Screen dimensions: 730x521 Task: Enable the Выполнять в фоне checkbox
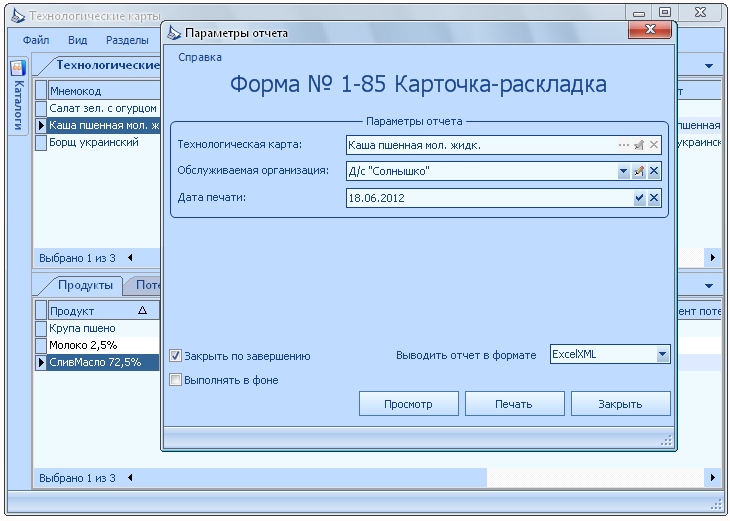(175, 380)
